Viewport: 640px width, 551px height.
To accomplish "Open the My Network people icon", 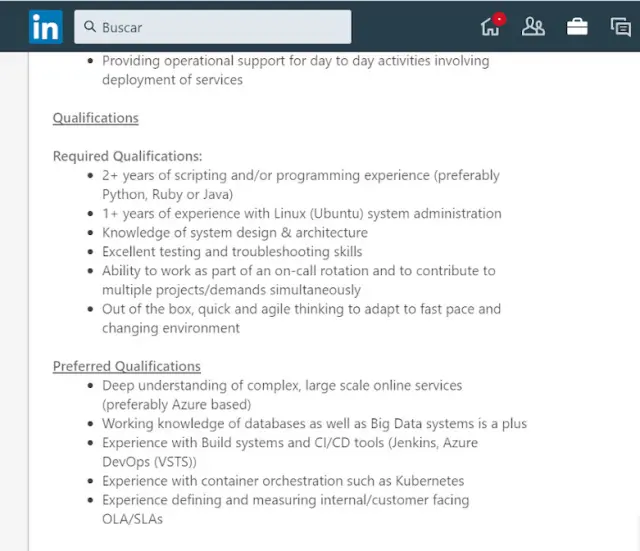I will (x=533, y=27).
